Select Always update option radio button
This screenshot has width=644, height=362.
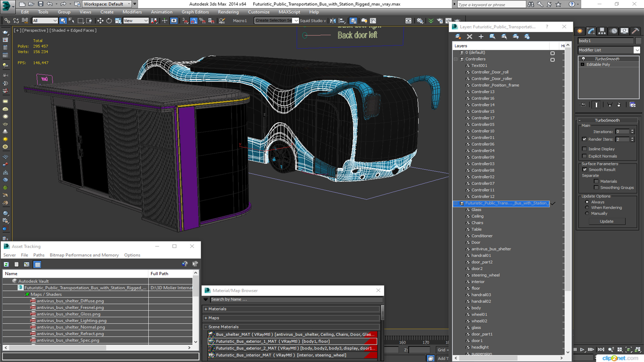(587, 202)
